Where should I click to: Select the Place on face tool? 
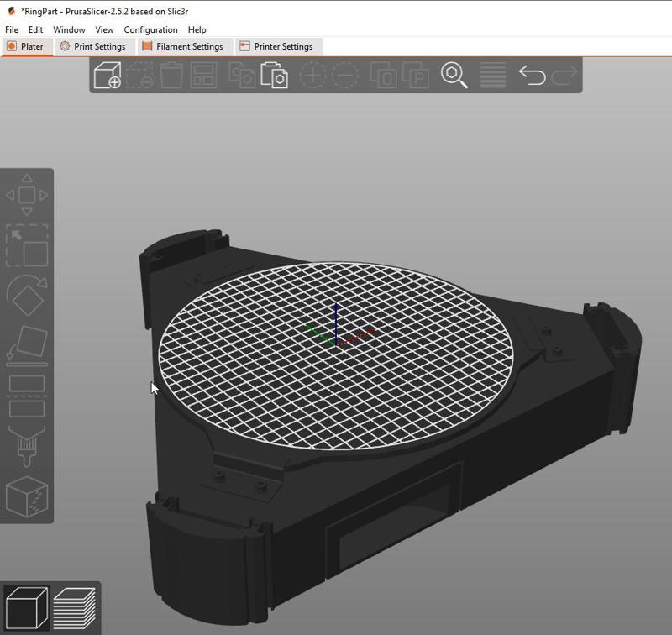pos(27,345)
